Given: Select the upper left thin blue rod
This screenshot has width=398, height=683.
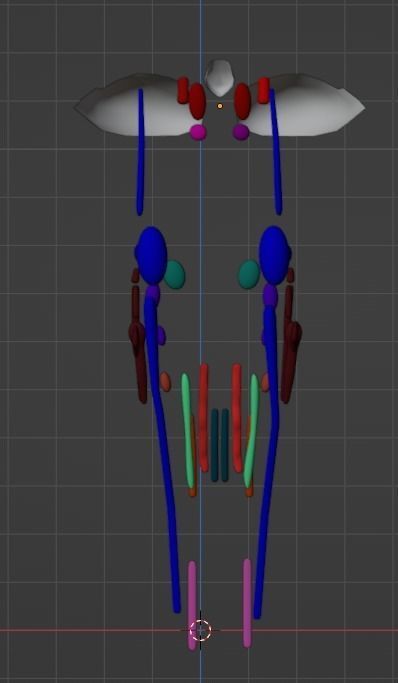Looking at the screenshot, I should (x=140, y=152).
